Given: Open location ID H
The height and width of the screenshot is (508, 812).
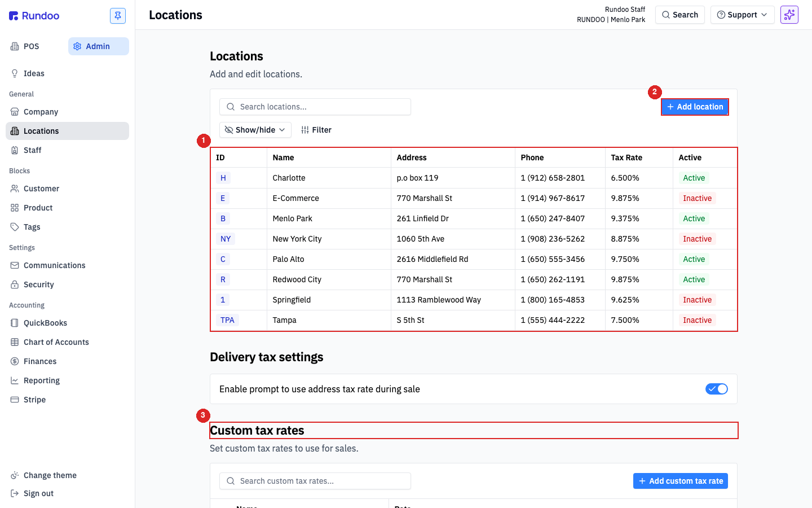Looking at the screenshot, I should [x=223, y=178].
